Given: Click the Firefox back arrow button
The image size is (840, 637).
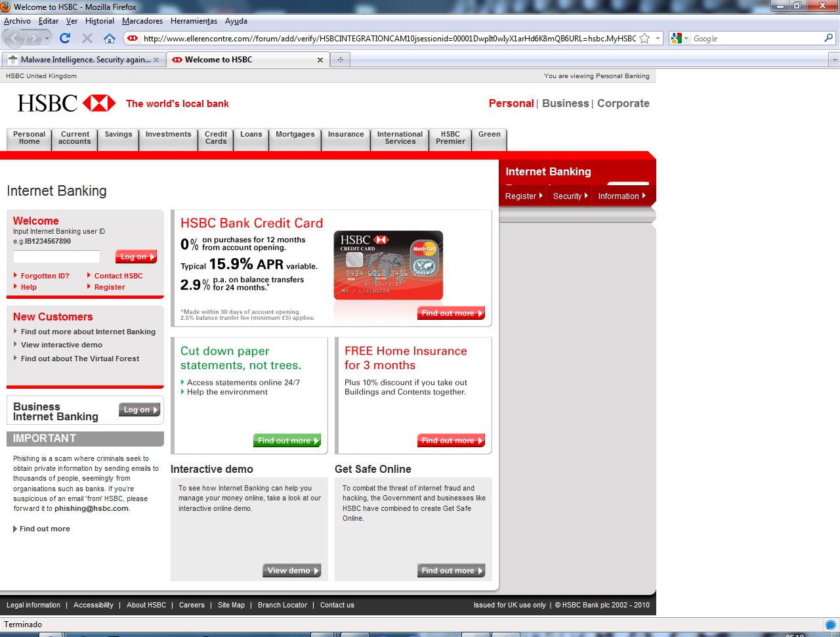Looking at the screenshot, I should [14, 38].
